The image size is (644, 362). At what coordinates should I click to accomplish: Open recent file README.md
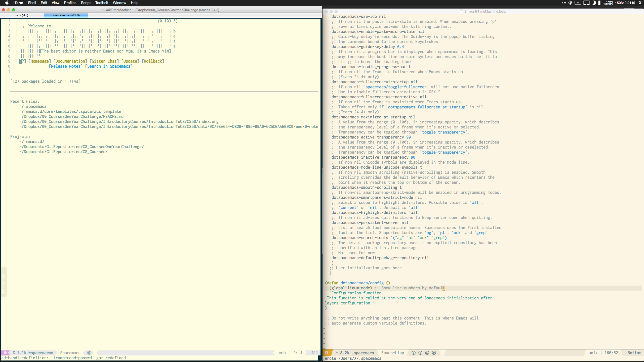[x=71, y=116]
